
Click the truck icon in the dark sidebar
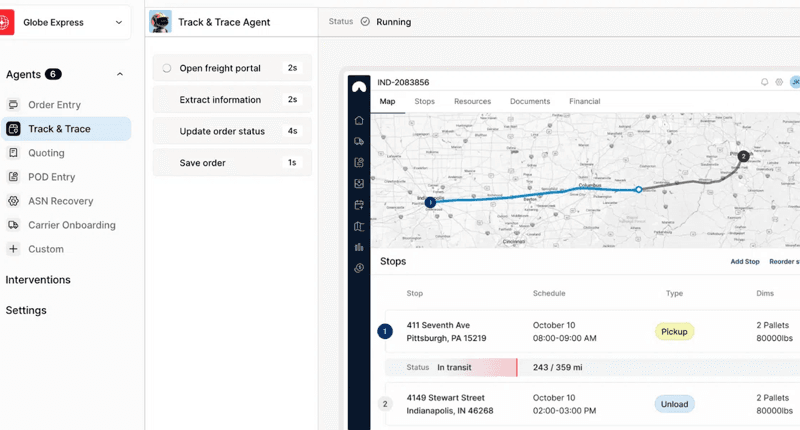point(359,142)
